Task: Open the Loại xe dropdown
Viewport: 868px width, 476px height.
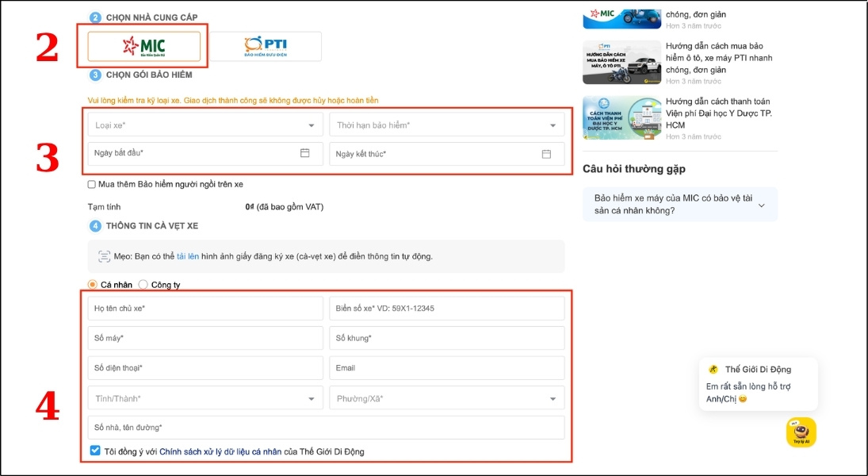Action: (205, 125)
